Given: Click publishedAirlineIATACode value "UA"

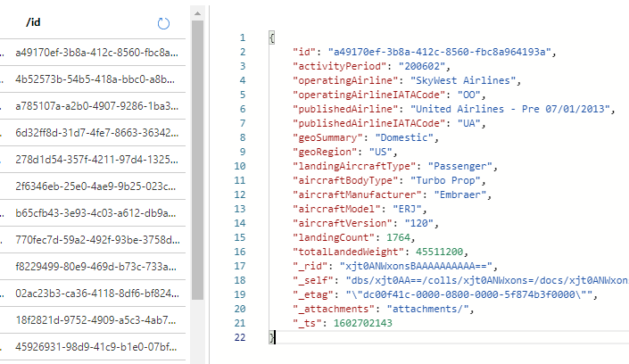Looking at the screenshot, I should [469, 123].
